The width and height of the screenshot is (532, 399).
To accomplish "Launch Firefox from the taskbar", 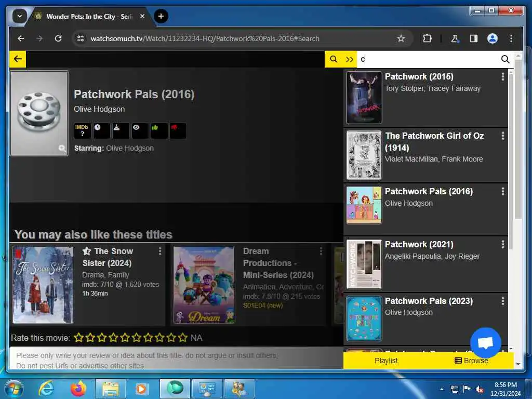I will 78,389.
